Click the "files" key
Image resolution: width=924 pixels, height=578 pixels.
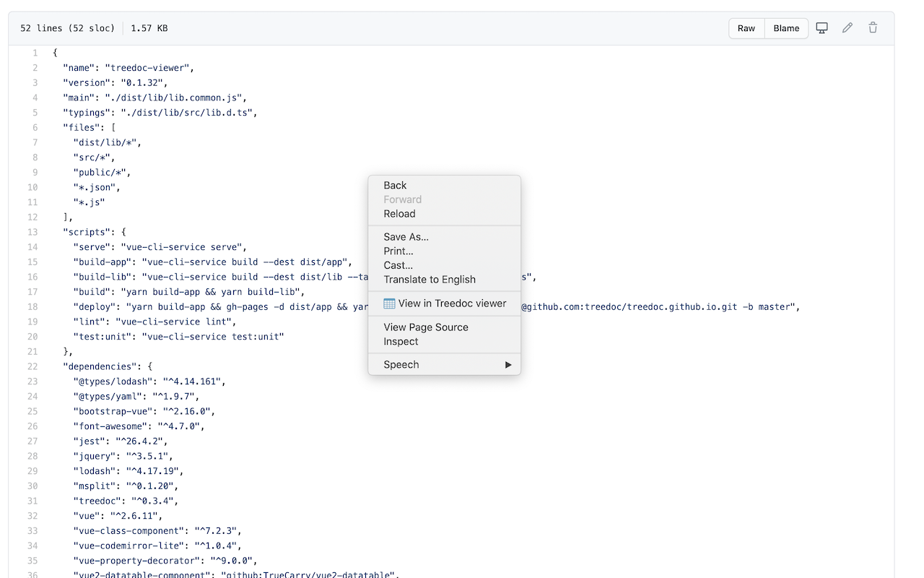pyautogui.click(x=81, y=127)
